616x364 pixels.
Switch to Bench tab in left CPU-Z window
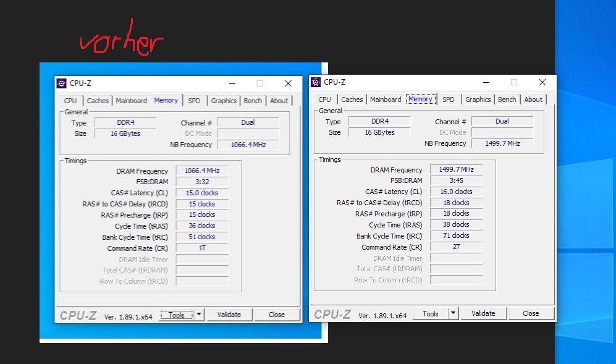pyautogui.click(x=253, y=101)
